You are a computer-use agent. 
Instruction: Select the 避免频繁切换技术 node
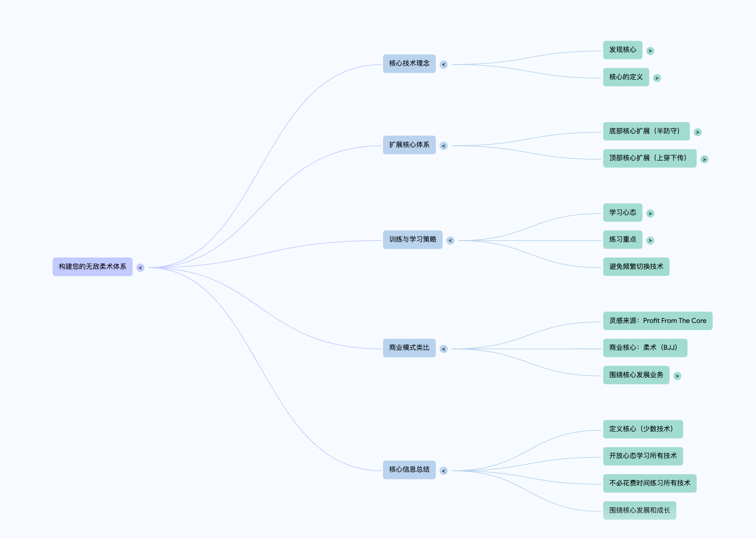tap(636, 267)
